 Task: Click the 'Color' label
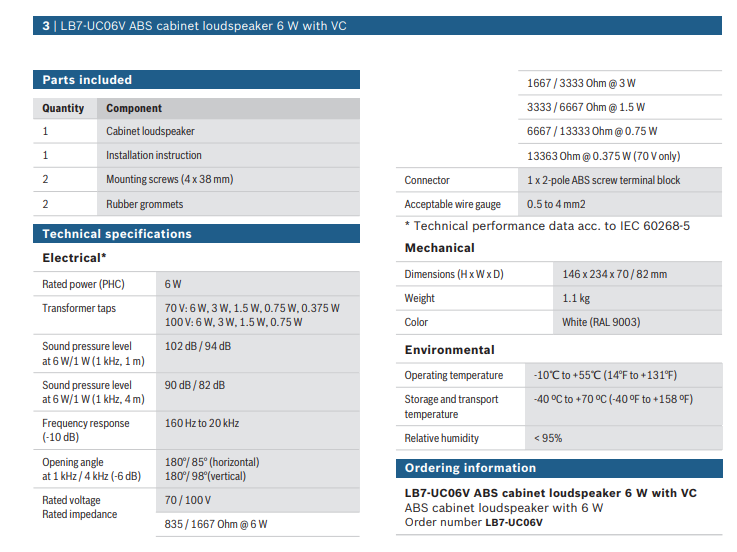click(416, 322)
